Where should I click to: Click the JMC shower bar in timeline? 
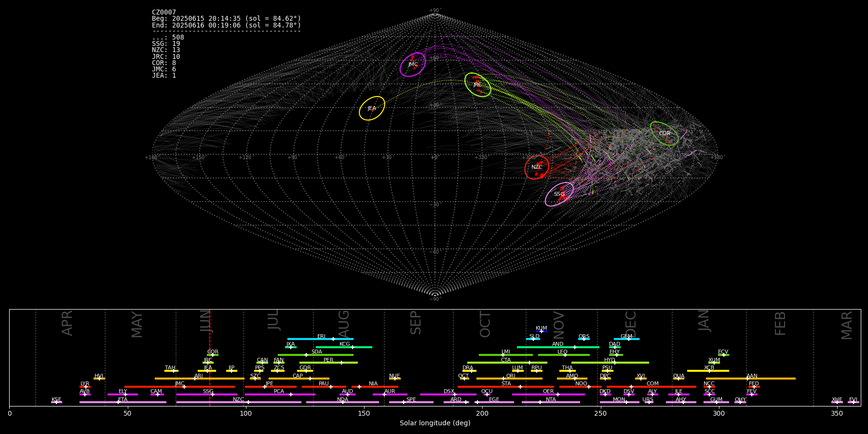click(x=180, y=386)
